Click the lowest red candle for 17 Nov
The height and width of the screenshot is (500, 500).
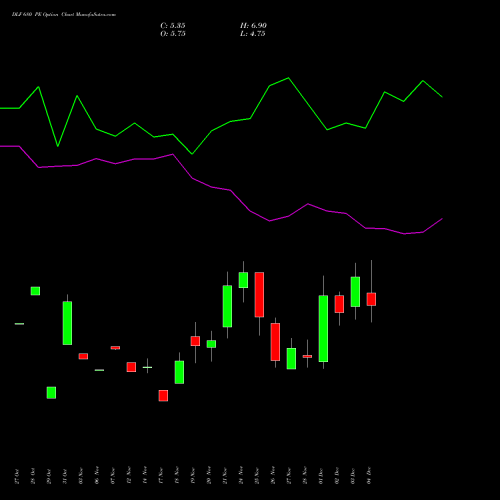(x=163, y=395)
